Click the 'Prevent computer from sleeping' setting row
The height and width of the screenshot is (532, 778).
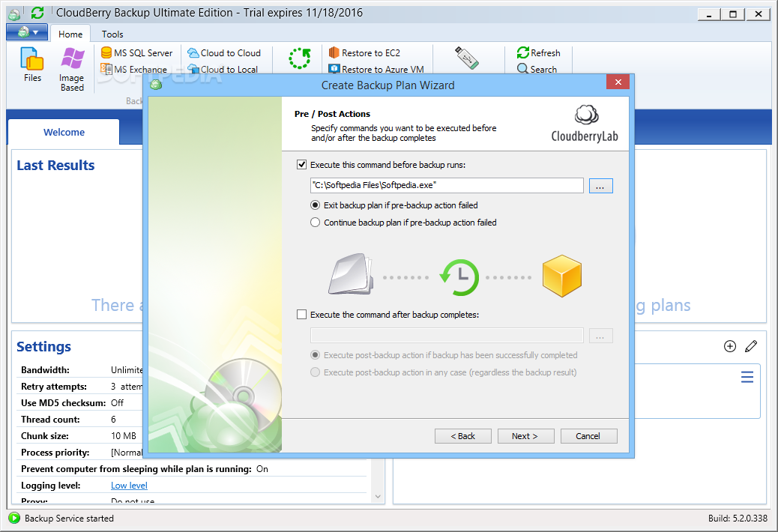click(193, 469)
